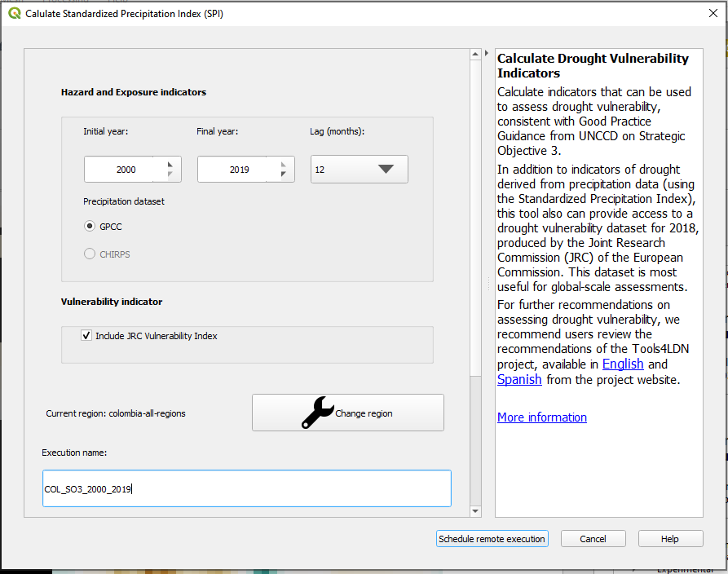Open the English recommendations link
Viewport: 728px width, 574px height.
[623, 364]
